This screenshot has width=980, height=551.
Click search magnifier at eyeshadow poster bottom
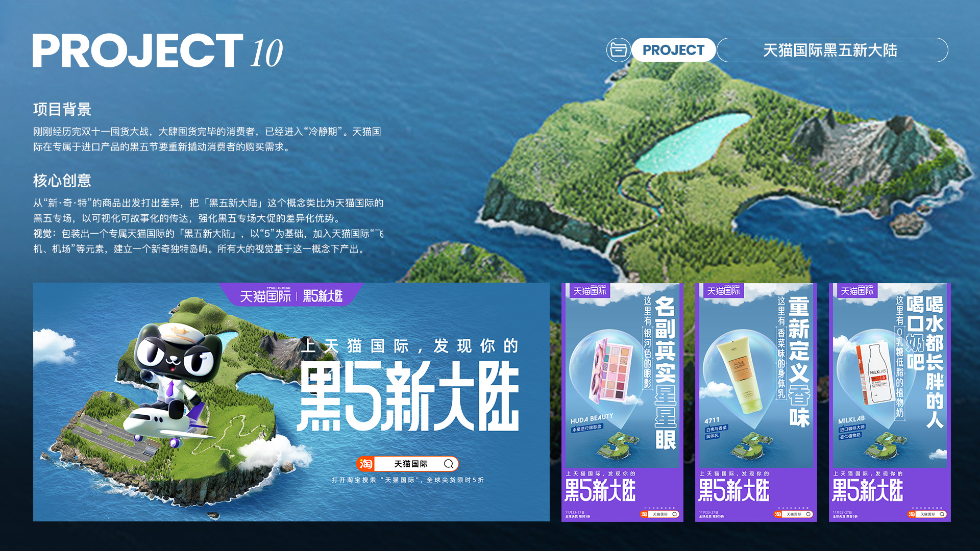point(675,514)
